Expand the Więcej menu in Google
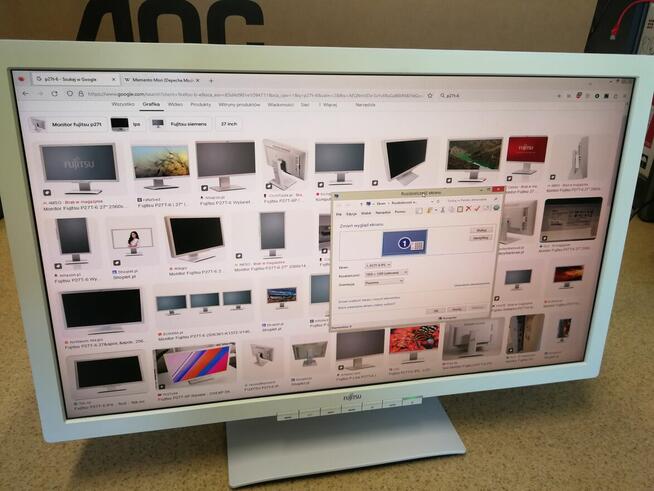654x491 pixels. tap(328, 105)
